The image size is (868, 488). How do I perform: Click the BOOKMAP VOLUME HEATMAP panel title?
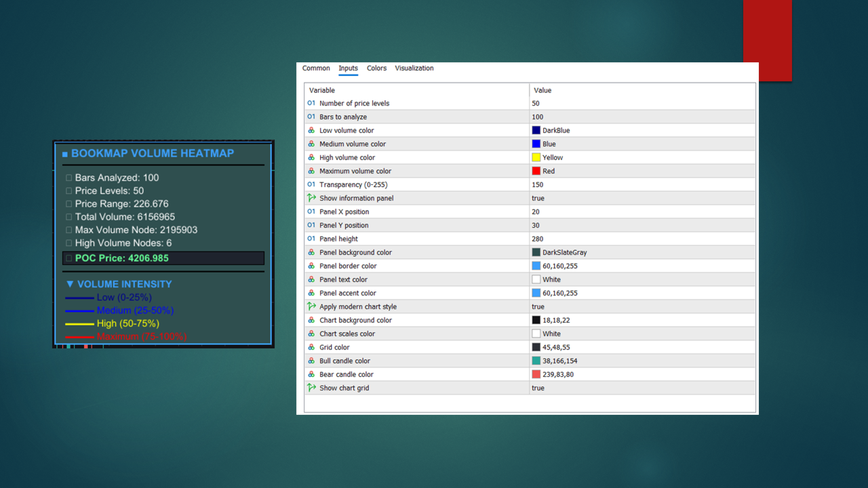[x=153, y=153]
